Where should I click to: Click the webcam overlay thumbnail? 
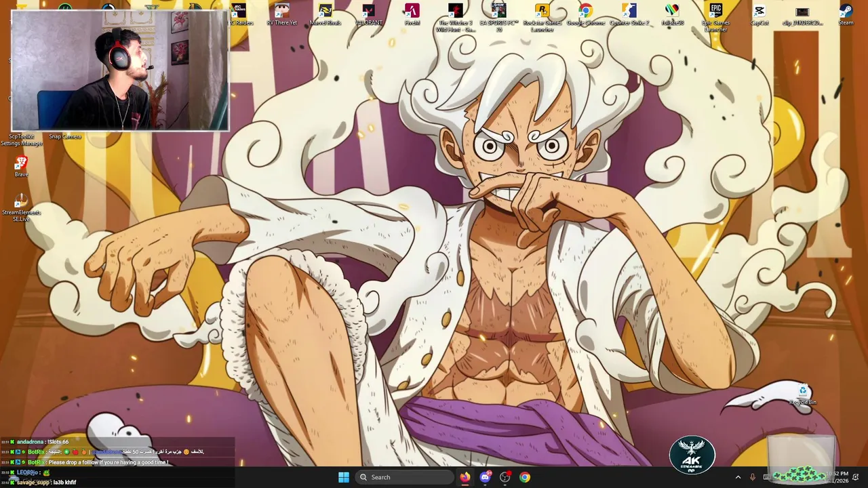point(120,70)
